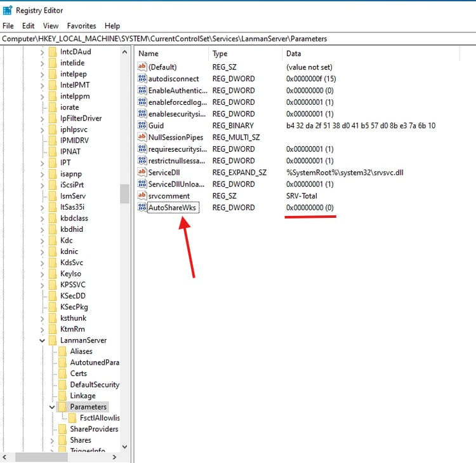Screen dimensions: 476x463
Task: Click the Certs folder icon
Action: tap(63, 373)
